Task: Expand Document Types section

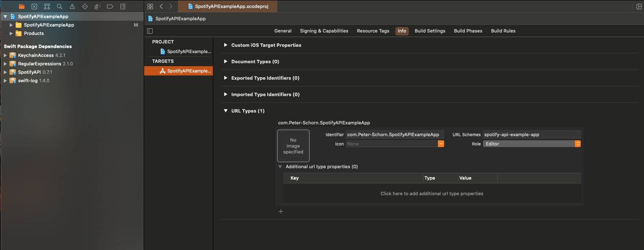Action: click(x=225, y=62)
